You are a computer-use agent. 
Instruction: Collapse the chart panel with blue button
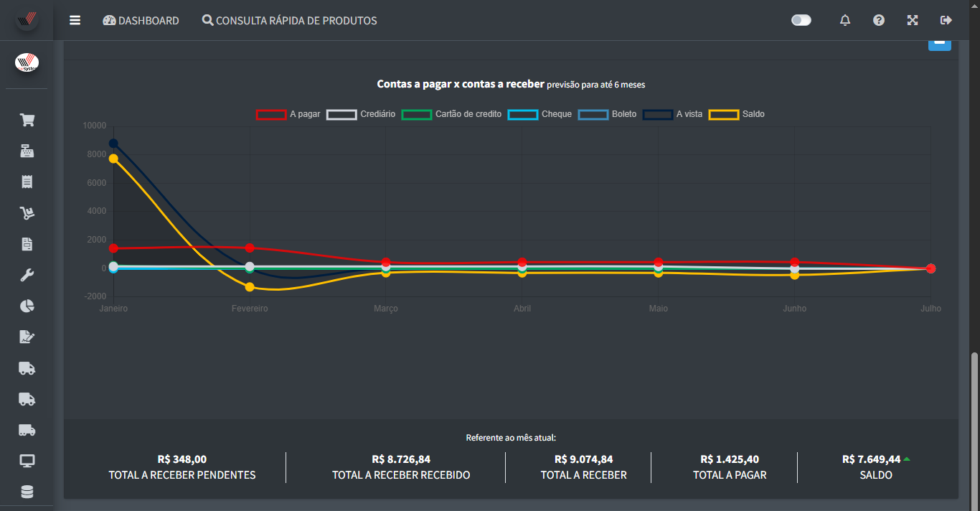939,43
